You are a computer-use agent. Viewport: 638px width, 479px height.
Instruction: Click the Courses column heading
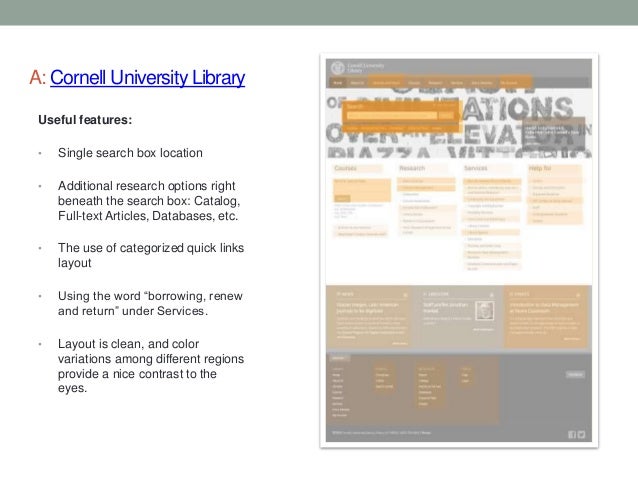click(345, 168)
